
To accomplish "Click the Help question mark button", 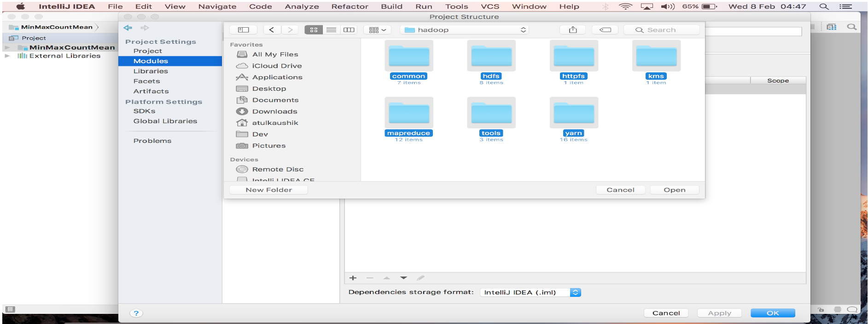I will pos(136,313).
